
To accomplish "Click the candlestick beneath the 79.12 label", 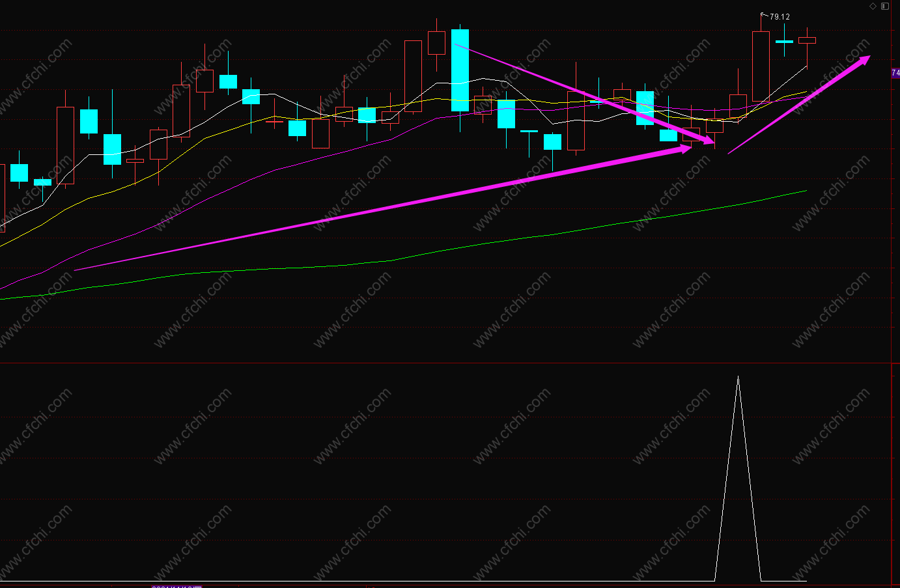I will tap(761, 65).
